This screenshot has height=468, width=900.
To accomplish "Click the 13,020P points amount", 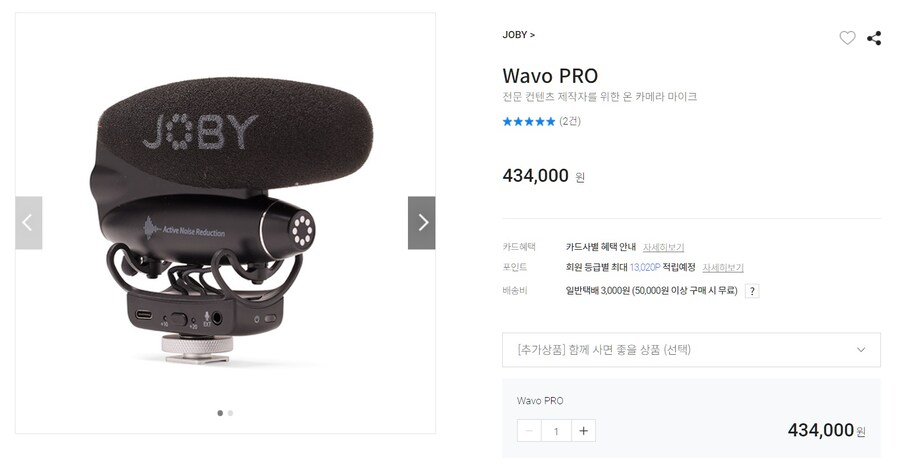I will [x=645, y=268].
